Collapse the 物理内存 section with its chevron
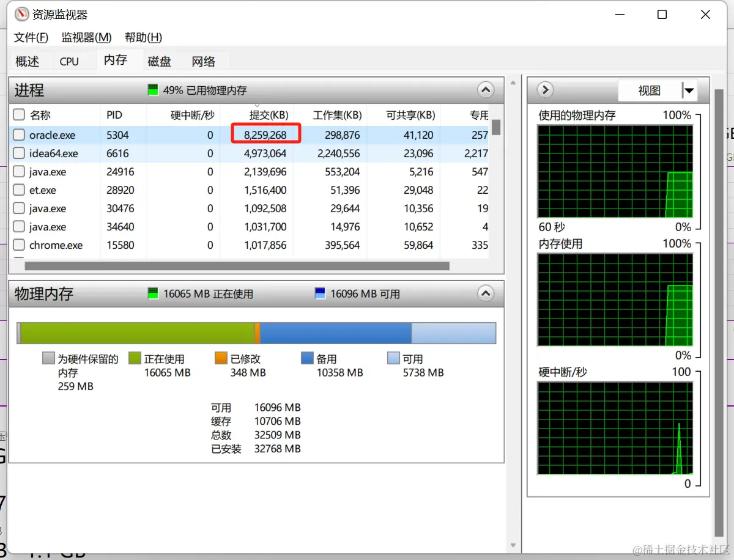 click(x=486, y=293)
